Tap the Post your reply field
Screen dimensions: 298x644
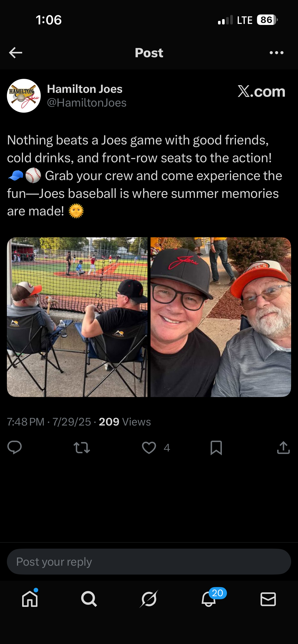pos(149,562)
